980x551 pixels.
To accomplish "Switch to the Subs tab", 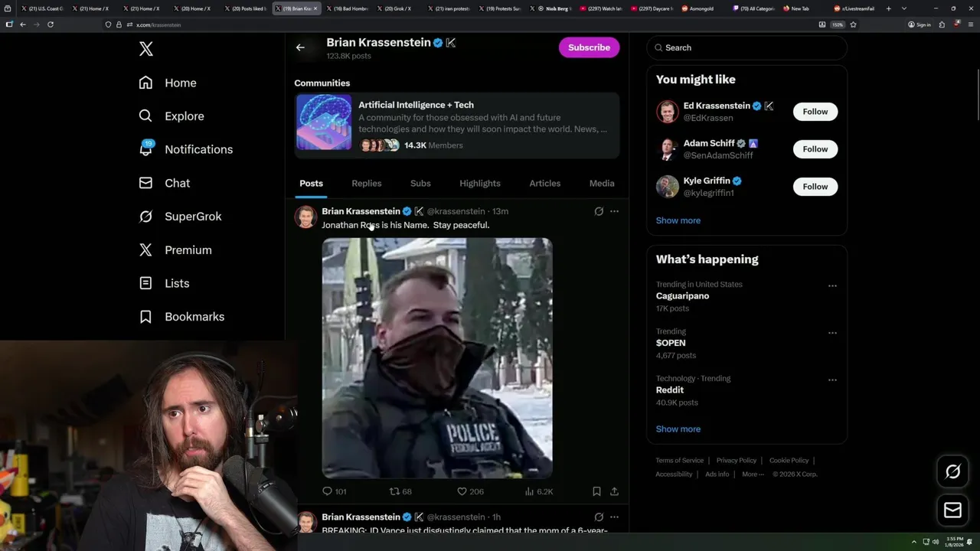I will pos(420,184).
